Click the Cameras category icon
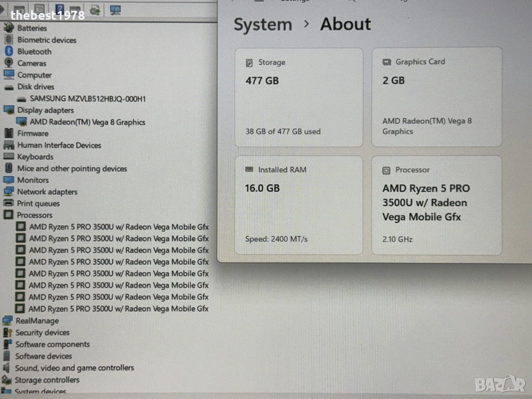Image resolution: width=532 pixels, height=399 pixels. click(x=9, y=63)
